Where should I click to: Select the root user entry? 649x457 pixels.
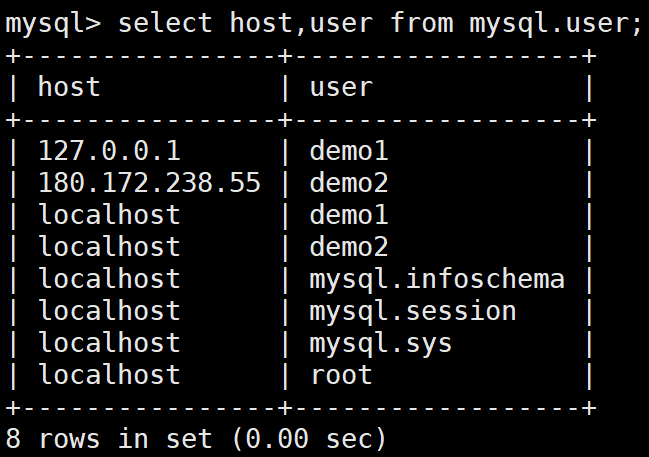pos(340,375)
